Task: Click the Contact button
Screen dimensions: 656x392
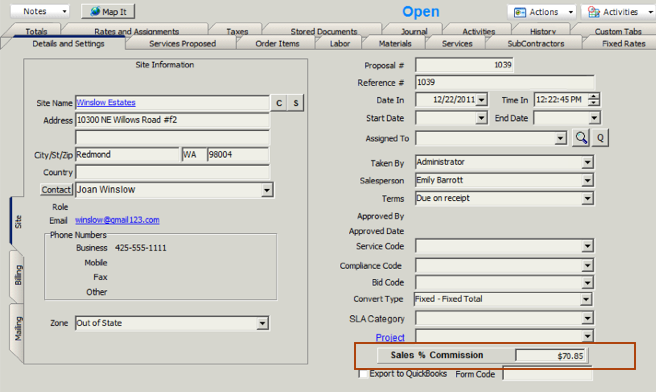Action: click(56, 190)
